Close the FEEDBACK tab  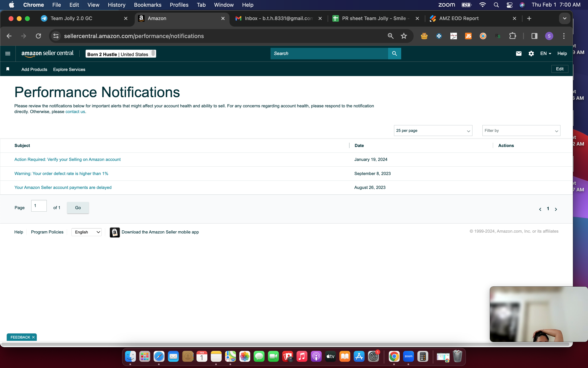(x=33, y=337)
